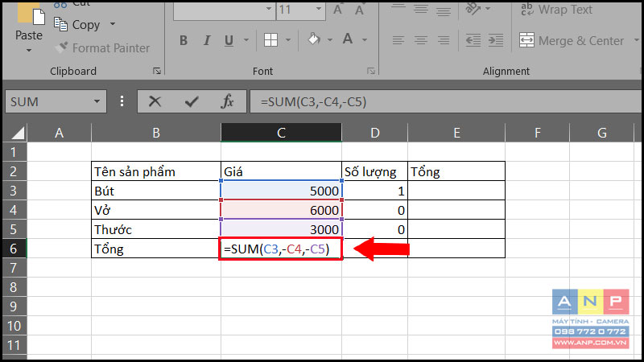The width and height of the screenshot is (644, 362).
Task: Click the 'Số lượng' header cell
Action: pos(374,171)
